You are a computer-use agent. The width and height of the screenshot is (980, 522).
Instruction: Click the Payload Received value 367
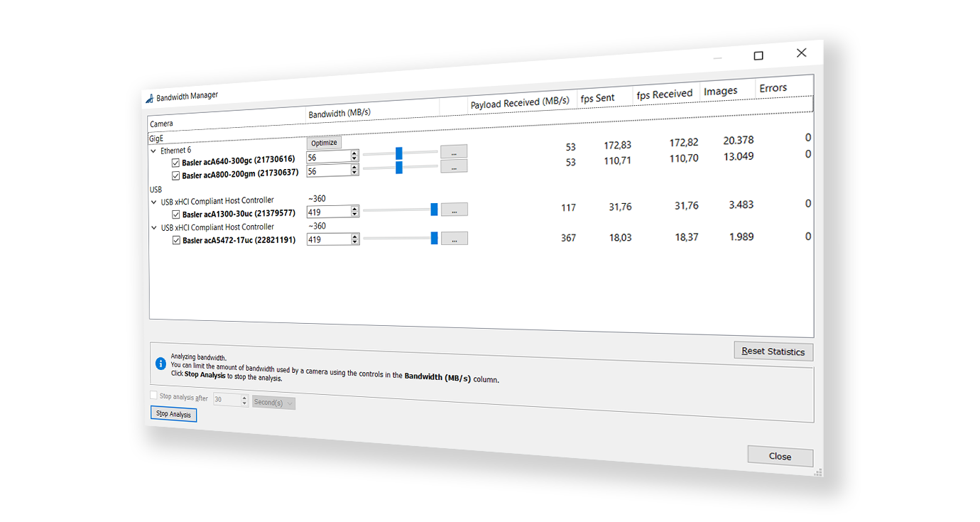point(568,238)
